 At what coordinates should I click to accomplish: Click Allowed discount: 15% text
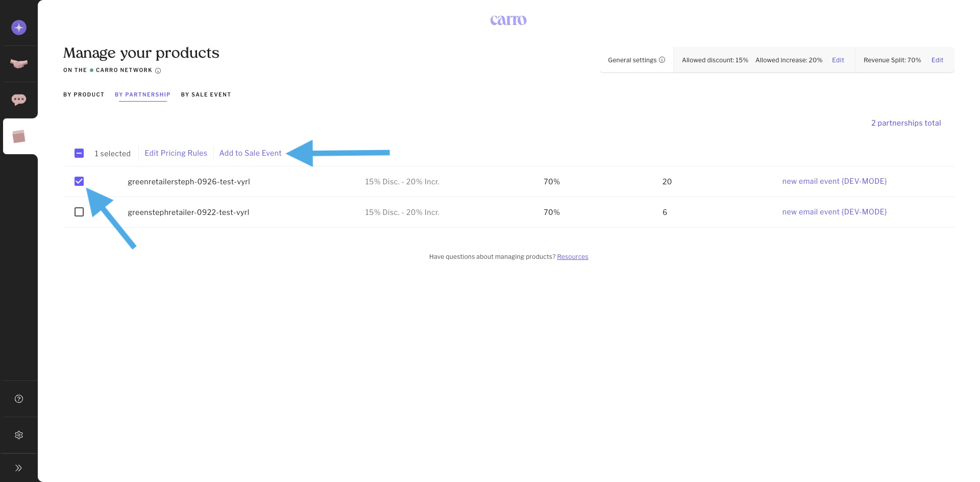pos(715,60)
